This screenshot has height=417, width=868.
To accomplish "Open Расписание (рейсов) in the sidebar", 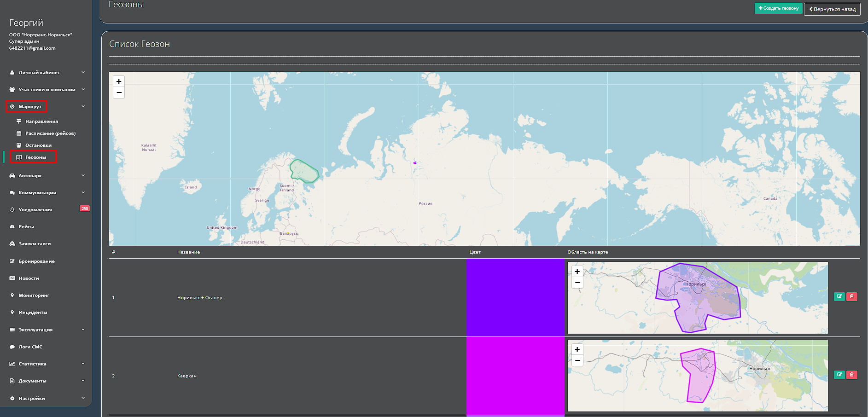I will tap(50, 133).
